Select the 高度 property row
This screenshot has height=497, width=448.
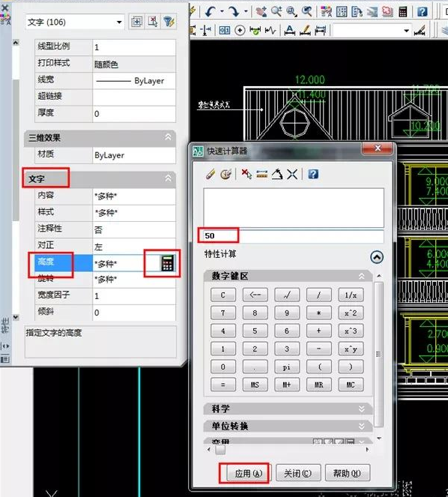pos(105,263)
